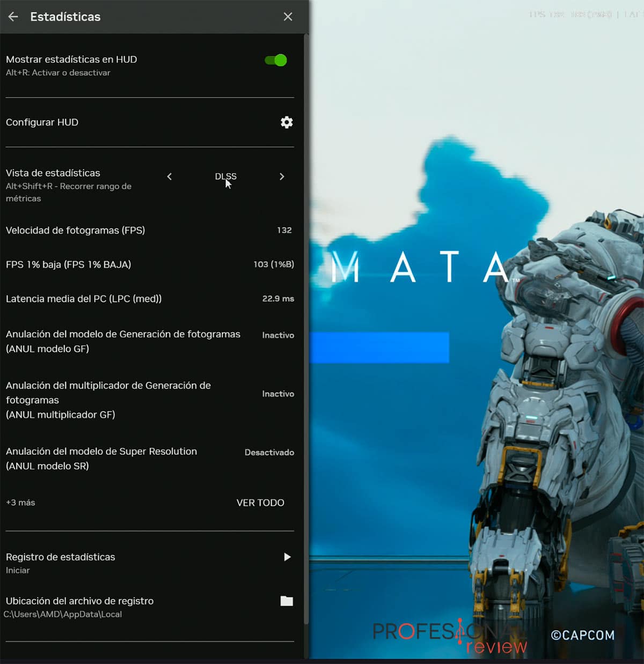644x664 pixels.
Task: Select ANUL multiplicador GF row label
Action: click(108, 400)
